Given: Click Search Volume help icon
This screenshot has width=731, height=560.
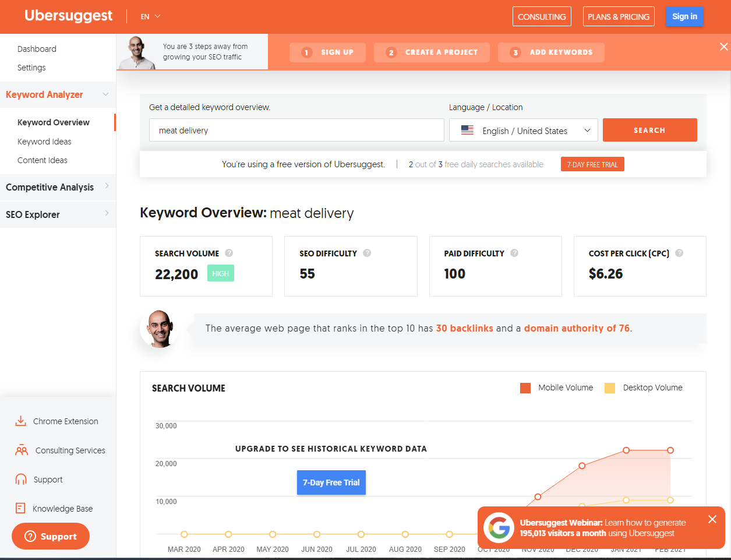Looking at the screenshot, I should point(229,253).
